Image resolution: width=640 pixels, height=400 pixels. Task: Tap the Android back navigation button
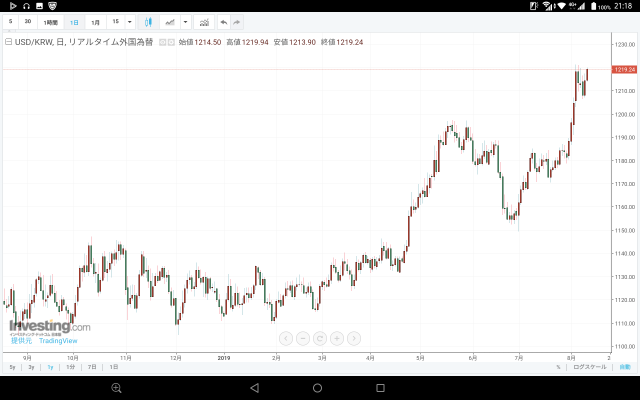[x=254, y=387]
